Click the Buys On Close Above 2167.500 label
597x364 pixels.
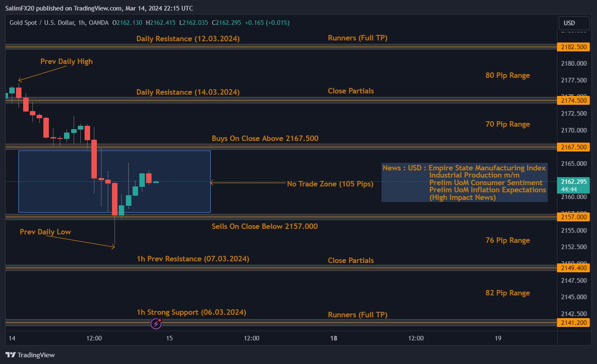265,138
